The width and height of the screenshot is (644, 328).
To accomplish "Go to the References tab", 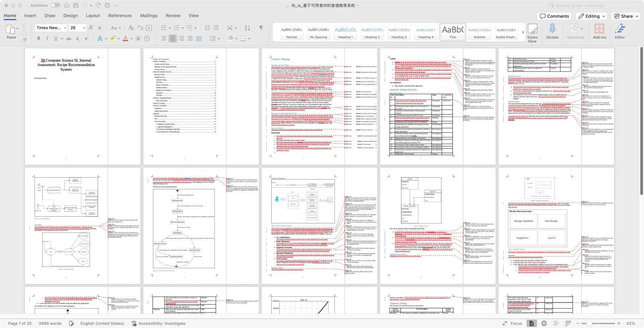I will click(x=120, y=16).
